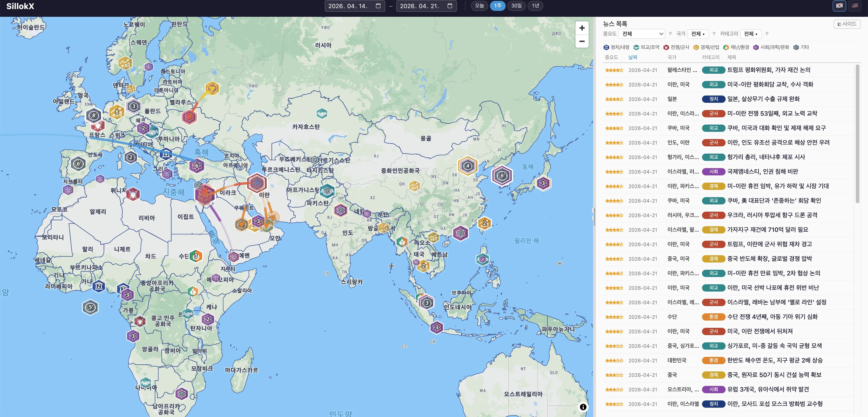Click the 사이드 panel button
Screen dimensions: 868x417
coord(847,24)
